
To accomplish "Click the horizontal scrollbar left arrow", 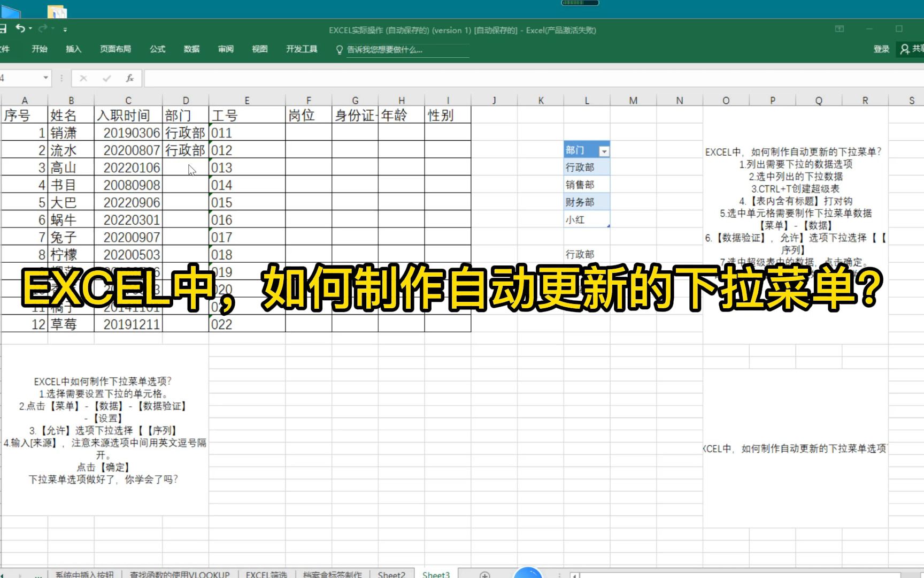I will point(575,576).
